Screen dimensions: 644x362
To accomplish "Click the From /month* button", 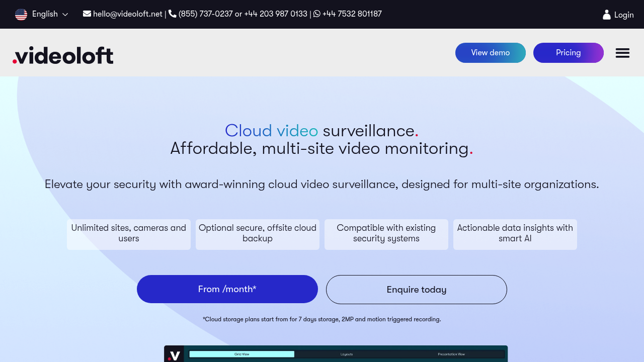I will pyautogui.click(x=227, y=289).
